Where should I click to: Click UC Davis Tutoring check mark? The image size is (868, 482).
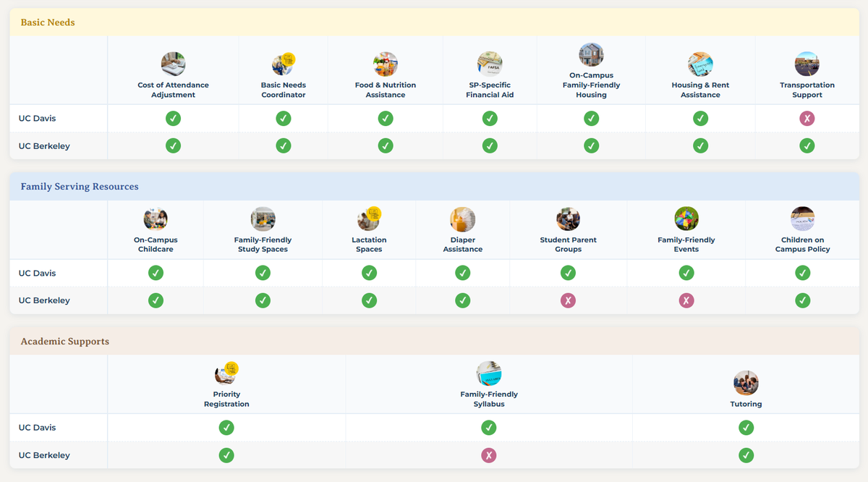coord(746,428)
